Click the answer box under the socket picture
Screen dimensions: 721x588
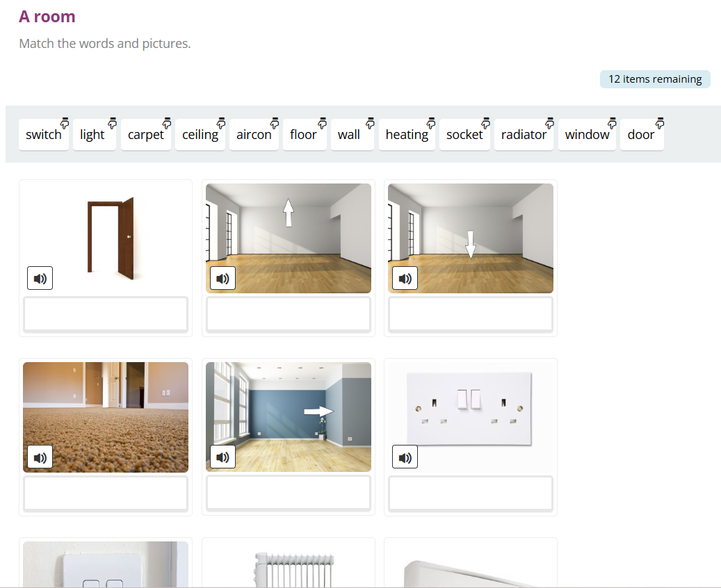pyautogui.click(x=470, y=493)
